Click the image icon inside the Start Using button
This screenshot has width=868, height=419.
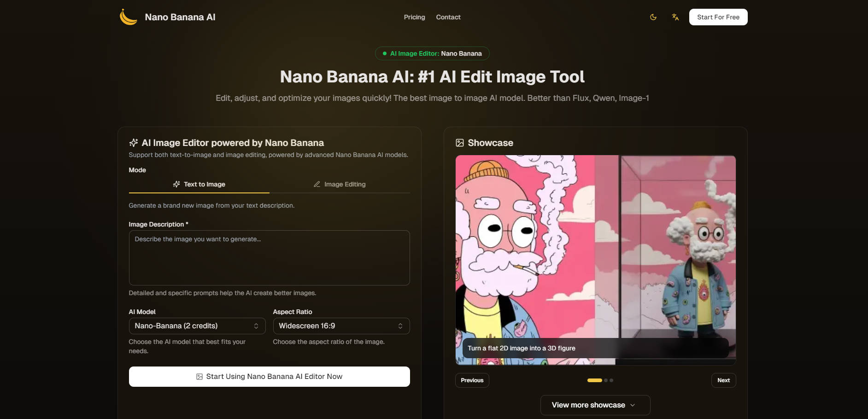199,376
